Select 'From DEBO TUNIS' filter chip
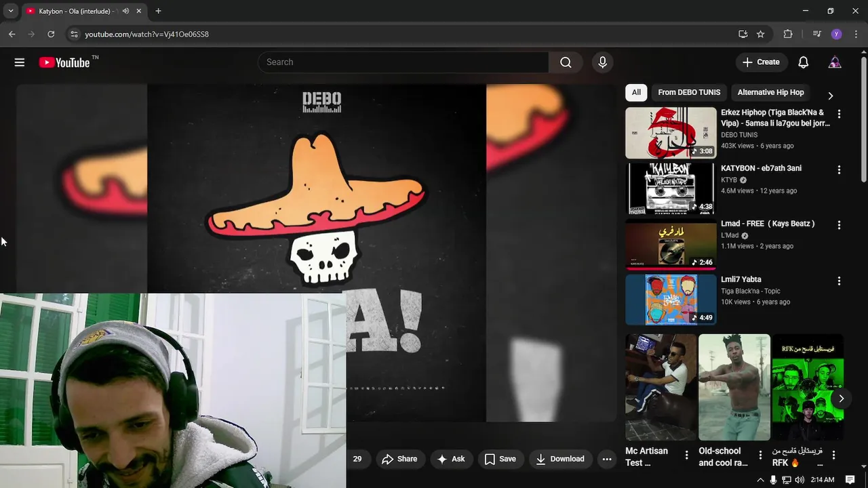The image size is (868, 488). 689,92
